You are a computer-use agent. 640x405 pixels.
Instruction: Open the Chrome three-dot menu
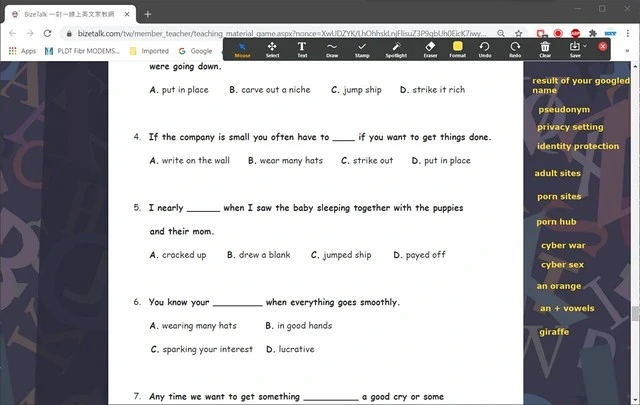628,33
